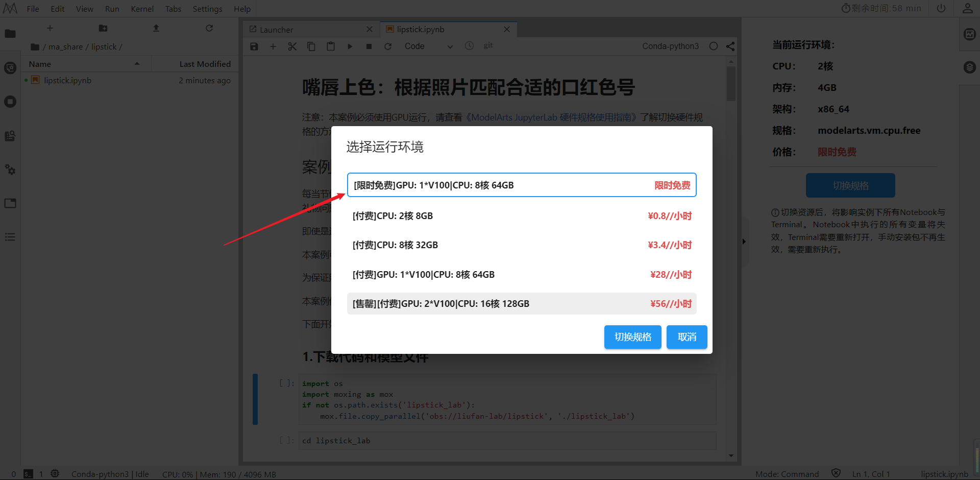Screen dimensions: 980x480
Task: Save the notebook with the disk icon
Action: pyautogui.click(x=254, y=46)
